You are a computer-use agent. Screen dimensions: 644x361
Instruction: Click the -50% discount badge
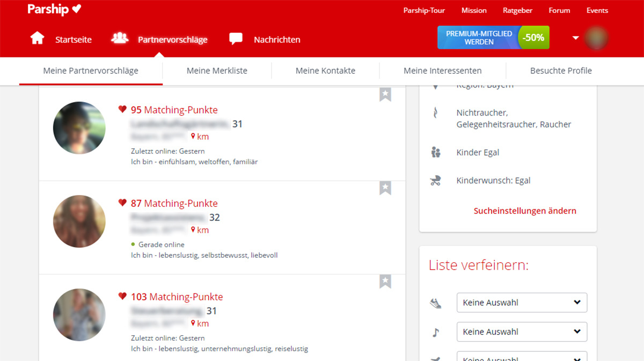click(x=534, y=38)
